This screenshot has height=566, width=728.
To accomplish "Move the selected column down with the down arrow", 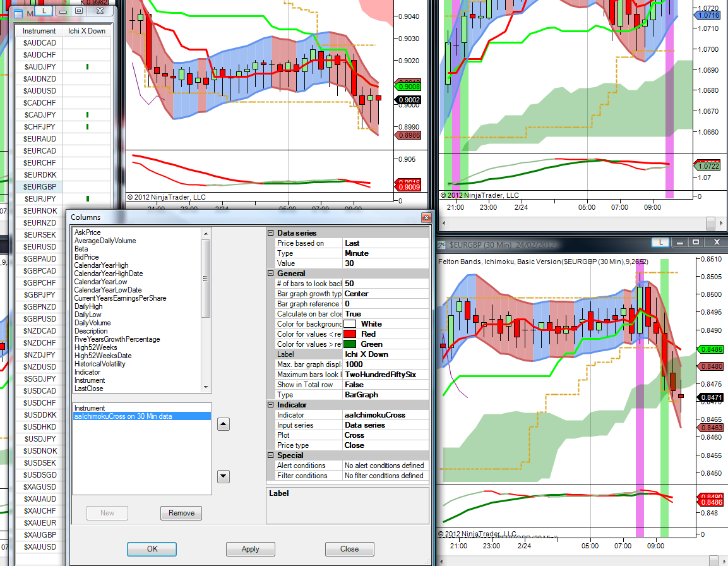I will click(224, 476).
